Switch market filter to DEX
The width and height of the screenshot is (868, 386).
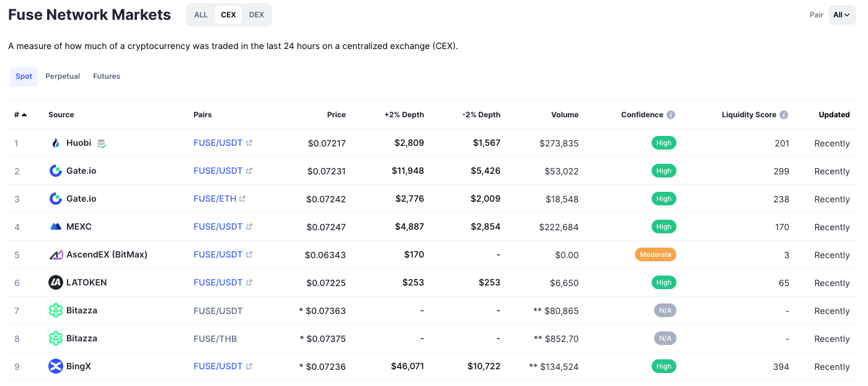coord(257,15)
